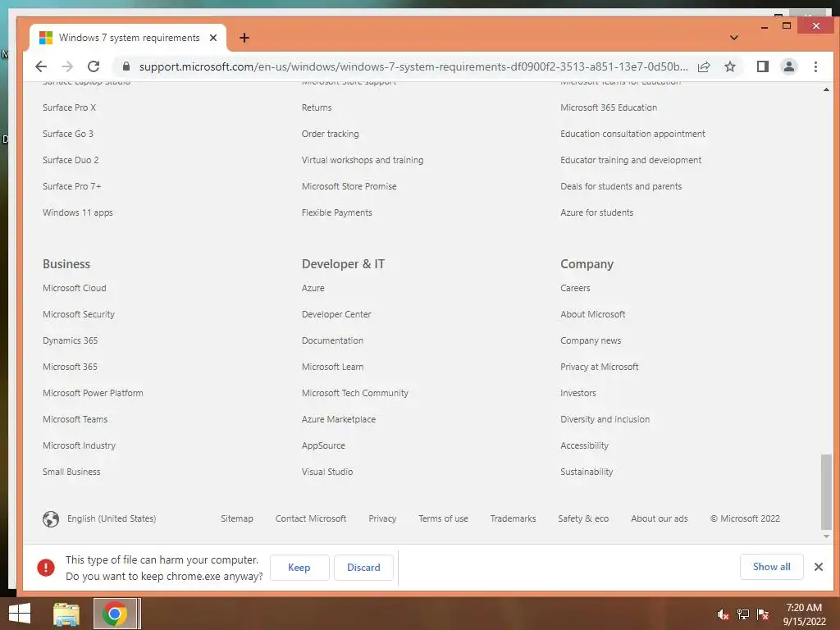This screenshot has width=840, height=630.
Task: Open the Surface Go 3 link
Action: point(67,134)
